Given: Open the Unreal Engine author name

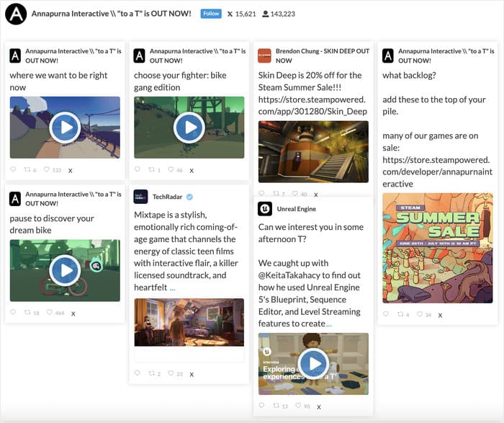Looking at the screenshot, I should coord(297,209).
